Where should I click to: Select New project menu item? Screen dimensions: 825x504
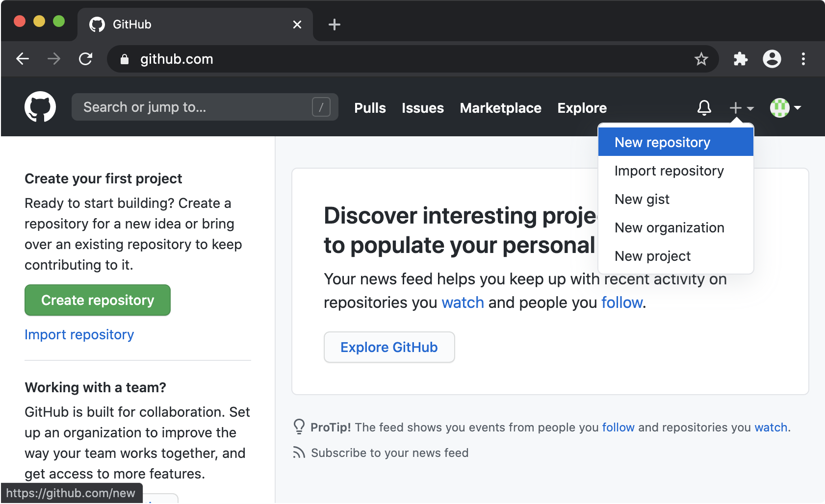point(676,255)
